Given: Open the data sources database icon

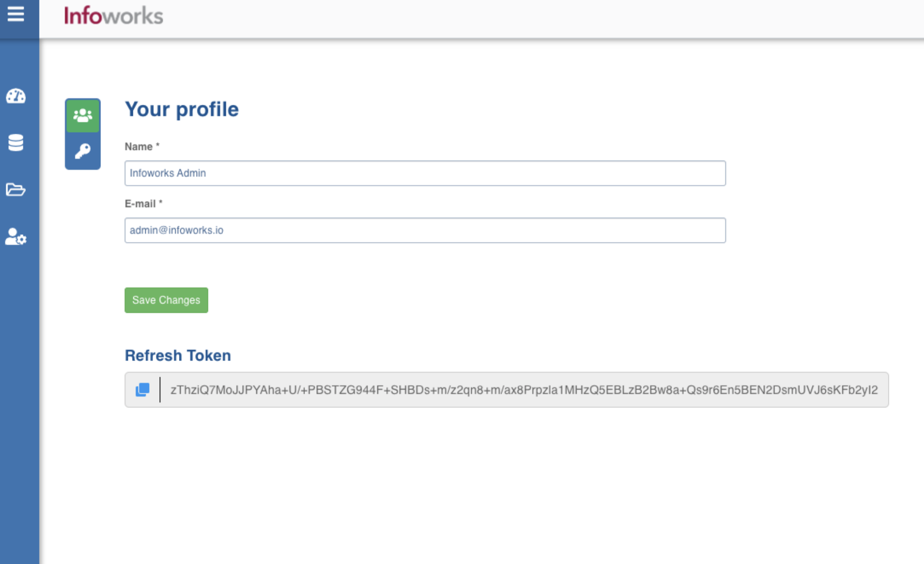Looking at the screenshot, I should pos(16,143).
